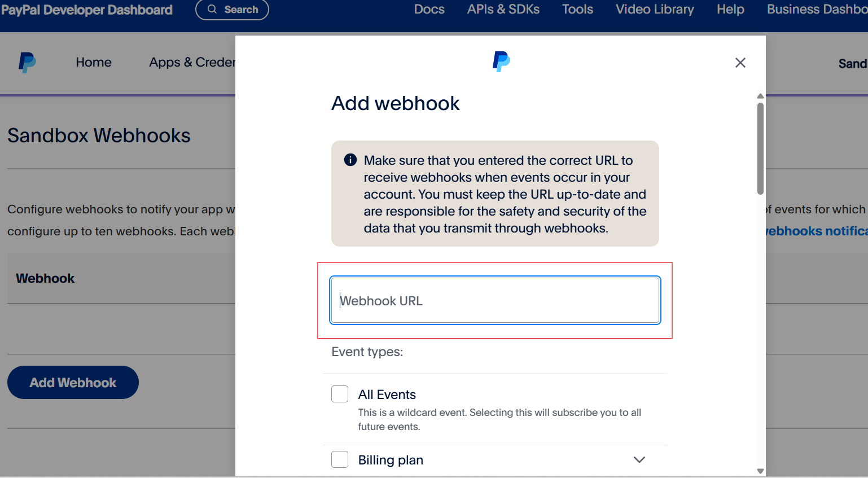
Task: Open the webhooks notifications link
Action: click(x=817, y=231)
